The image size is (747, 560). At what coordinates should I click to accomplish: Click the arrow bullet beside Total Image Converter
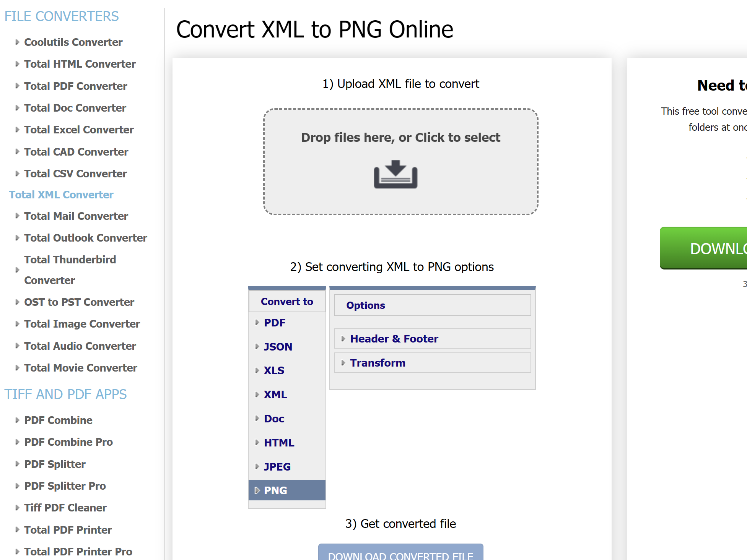coord(17,324)
